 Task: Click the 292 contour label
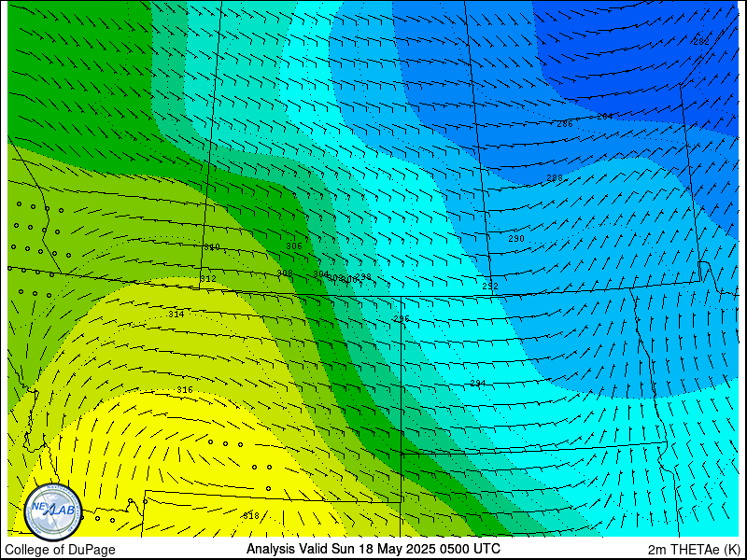click(x=490, y=287)
